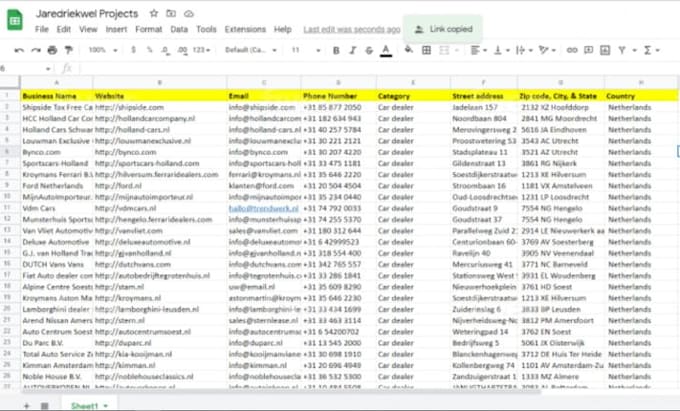This screenshot has width=680, height=411.
Task: Open the name box dropdown arrow
Action: tap(48, 68)
